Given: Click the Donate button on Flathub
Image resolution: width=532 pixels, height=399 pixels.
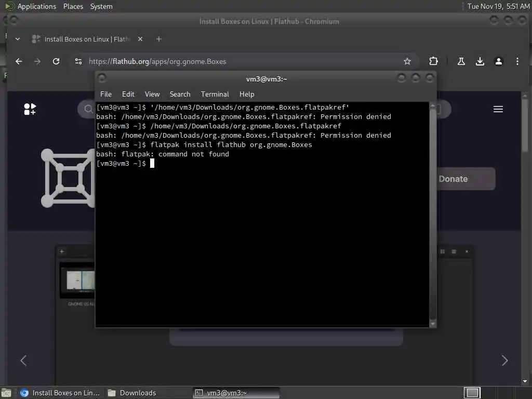Looking at the screenshot, I should point(465,179).
